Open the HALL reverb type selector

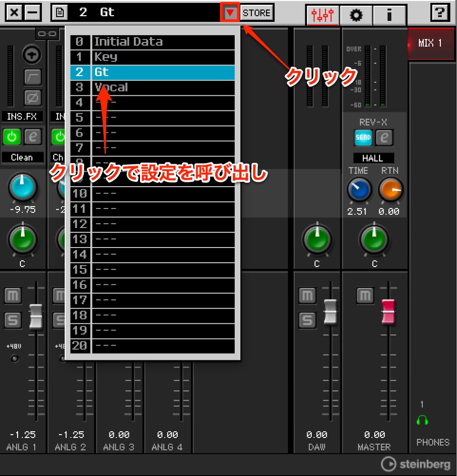(374, 158)
